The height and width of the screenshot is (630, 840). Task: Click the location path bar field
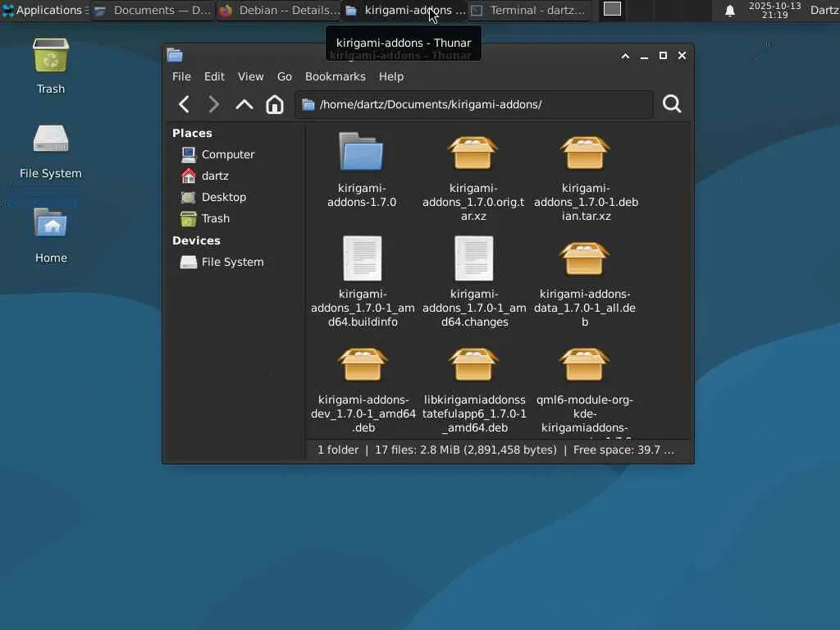click(x=473, y=104)
